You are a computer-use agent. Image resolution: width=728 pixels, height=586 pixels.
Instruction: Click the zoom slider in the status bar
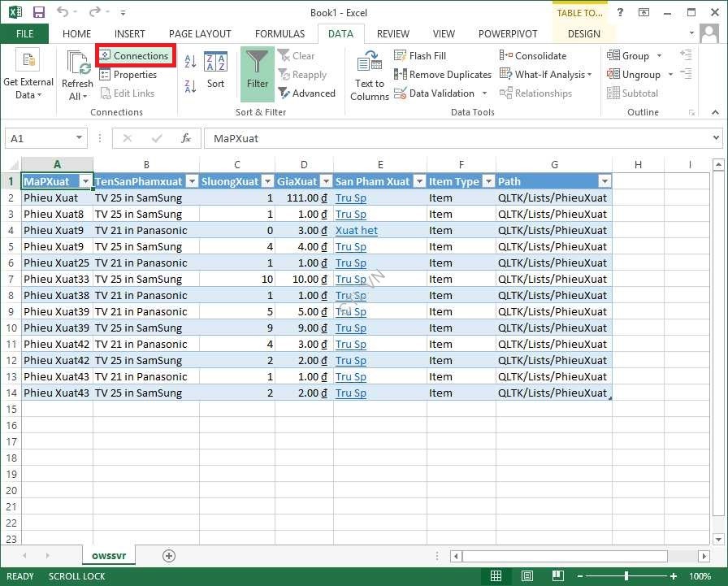[x=626, y=576]
